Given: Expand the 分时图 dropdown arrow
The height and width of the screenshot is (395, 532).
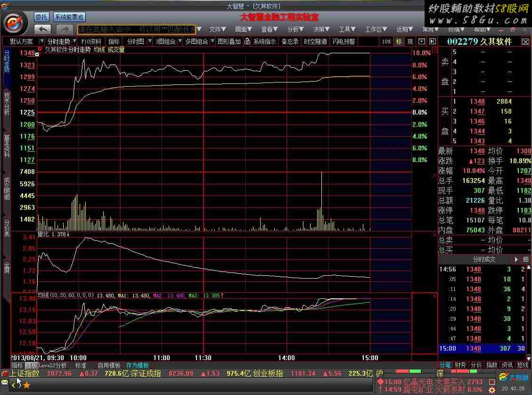Looking at the screenshot, I should click(150, 41).
